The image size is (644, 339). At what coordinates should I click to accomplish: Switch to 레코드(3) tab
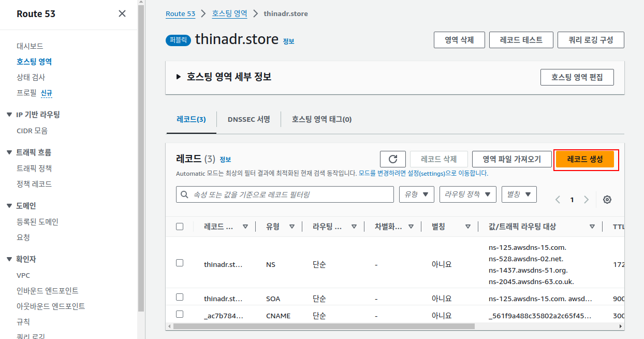tap(191, 119)
